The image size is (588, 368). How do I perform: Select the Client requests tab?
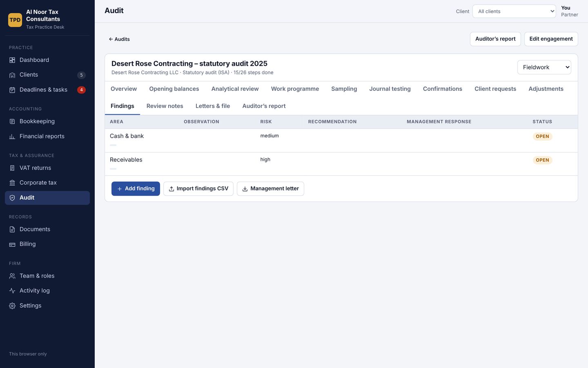(x=495, y=89)
